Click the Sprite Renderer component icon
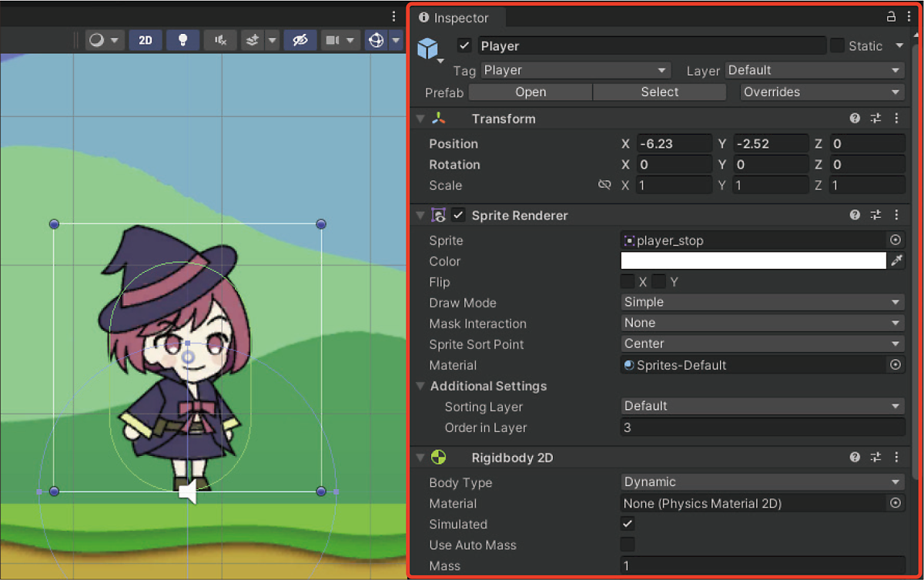The height and width of the screenshot is (580, 924). (439, 215)
